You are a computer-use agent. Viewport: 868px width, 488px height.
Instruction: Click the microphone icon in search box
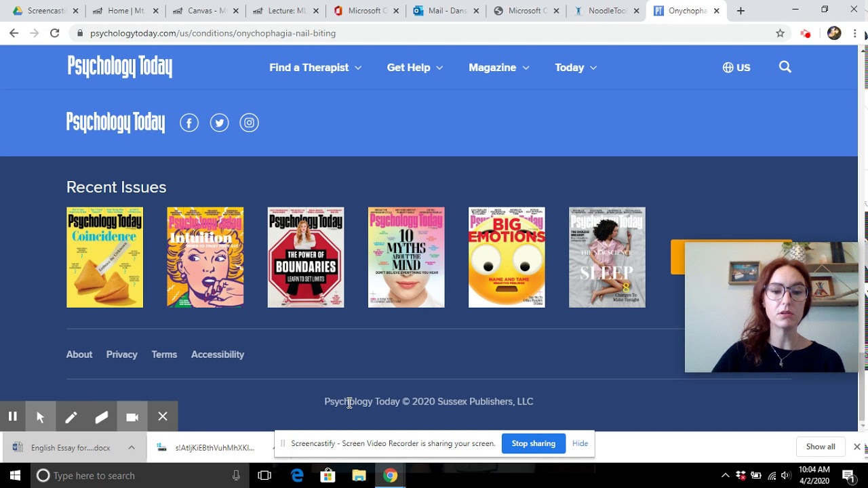pyautogui.click(x=236, y=476)
